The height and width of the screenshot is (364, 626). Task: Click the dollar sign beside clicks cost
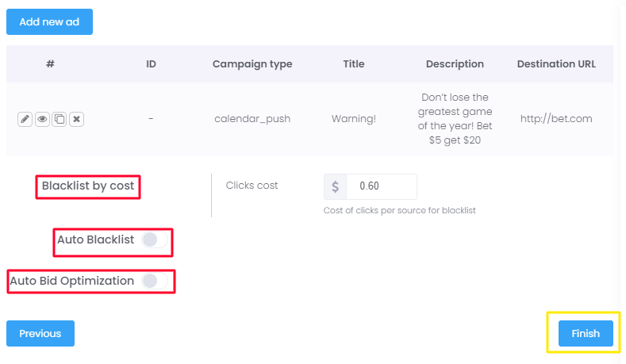(x=335, y=186)
